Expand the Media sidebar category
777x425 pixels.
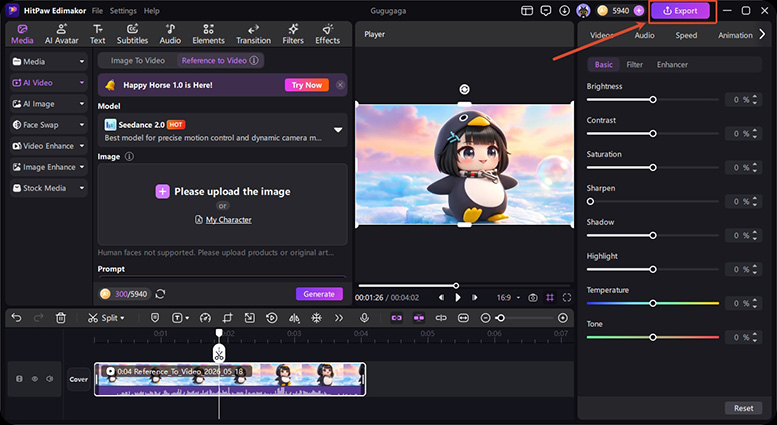pyautogui.click(x=49, y=61)
